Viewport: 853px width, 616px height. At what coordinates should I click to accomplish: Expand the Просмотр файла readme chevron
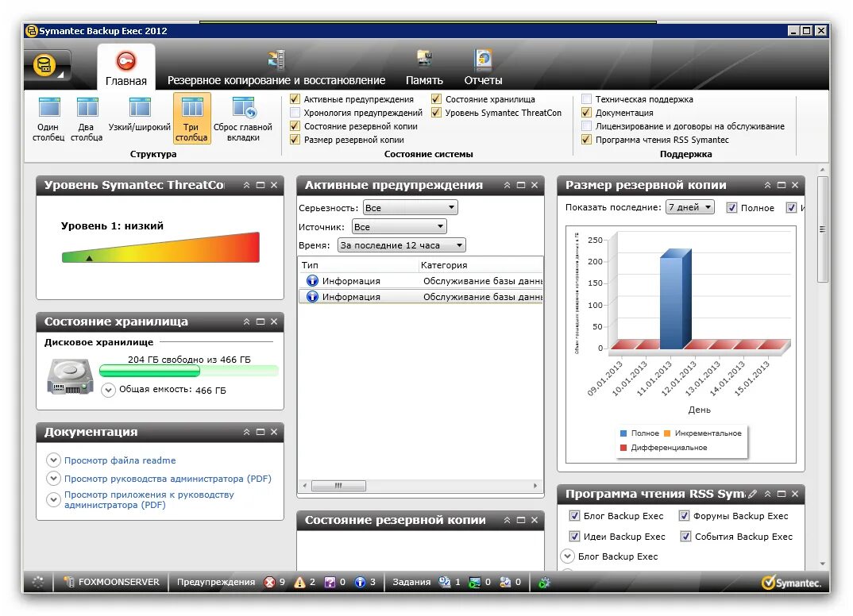[53, 460]
